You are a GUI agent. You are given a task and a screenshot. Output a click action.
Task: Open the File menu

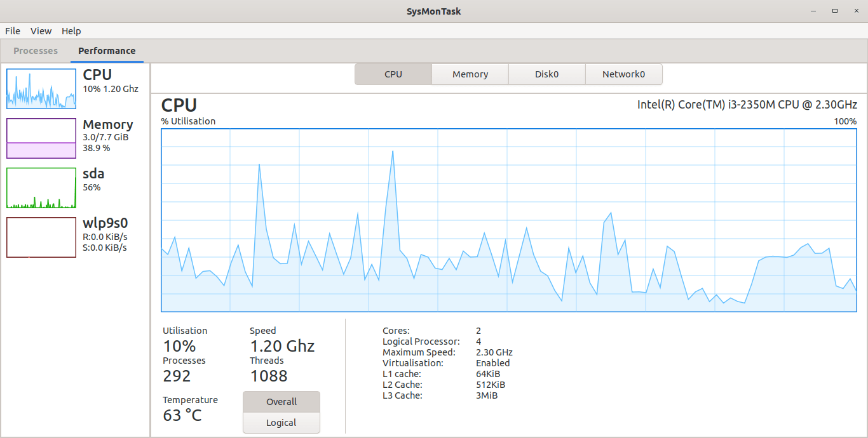click(13, 31)
